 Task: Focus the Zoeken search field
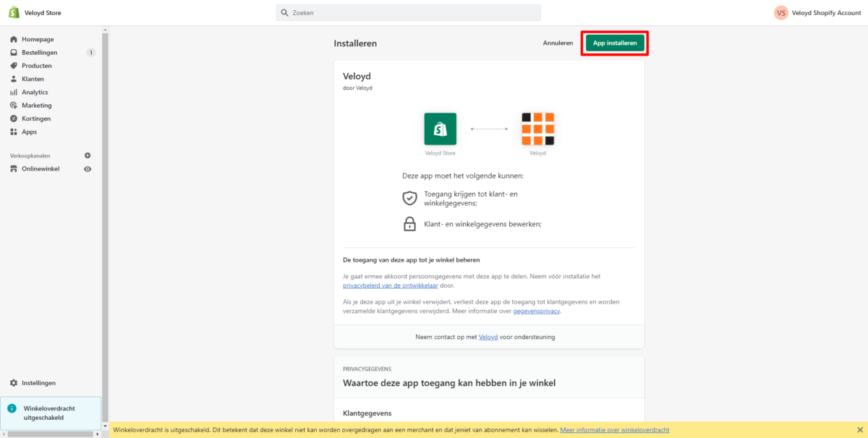click(409, 13)
